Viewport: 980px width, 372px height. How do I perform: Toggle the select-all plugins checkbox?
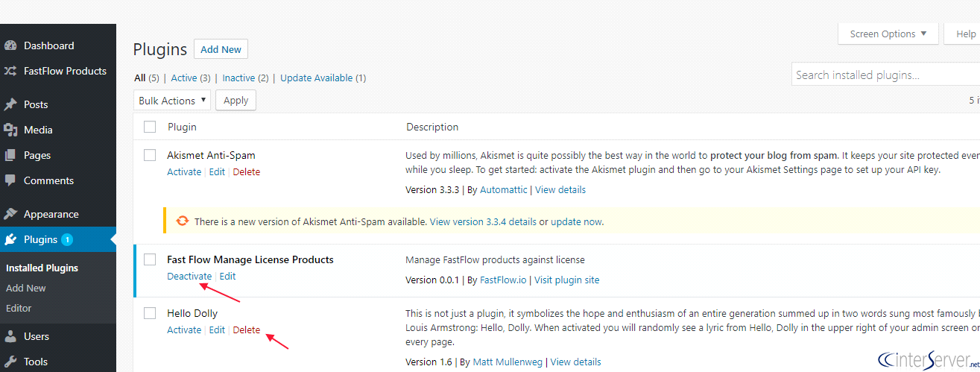(150, 127)
